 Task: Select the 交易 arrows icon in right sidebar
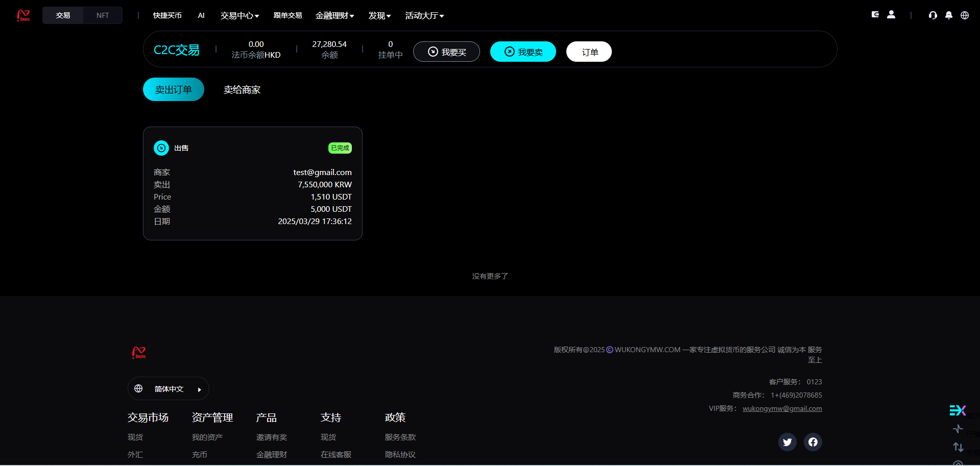click(958, 447)
